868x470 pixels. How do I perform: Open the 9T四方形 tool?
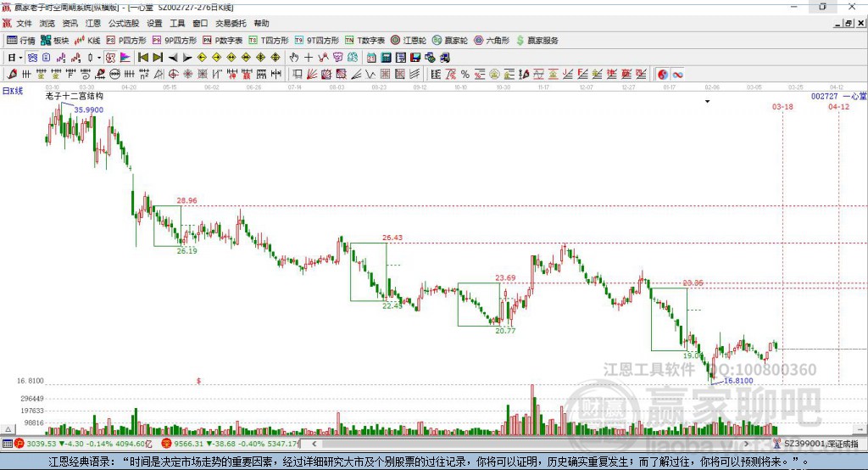(317, 41)
